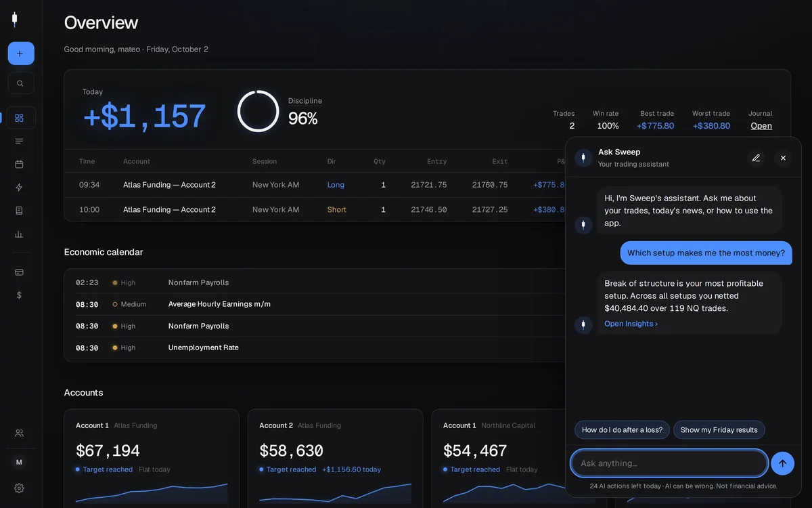Open the calendar icon in sidebar
Viewport: 812px width, 508px height.
pyautogui.click(x=19, y=164)
